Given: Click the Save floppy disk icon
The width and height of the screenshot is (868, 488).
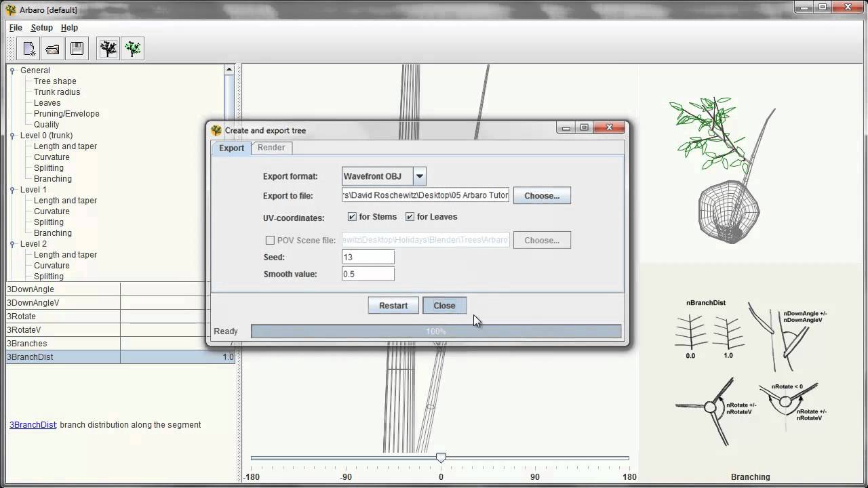Looking at the screenshot, I should tap(77, 49).
